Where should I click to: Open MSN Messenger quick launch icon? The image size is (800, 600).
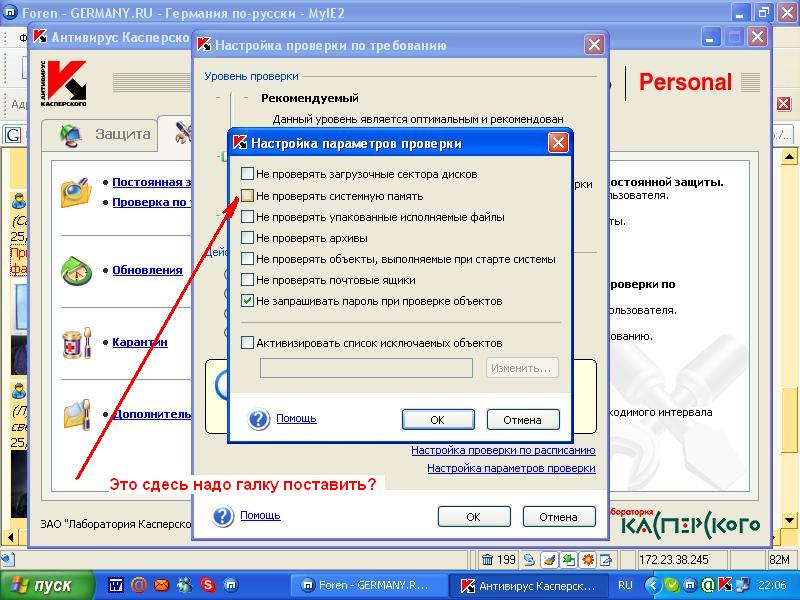[x=184, y=585]
